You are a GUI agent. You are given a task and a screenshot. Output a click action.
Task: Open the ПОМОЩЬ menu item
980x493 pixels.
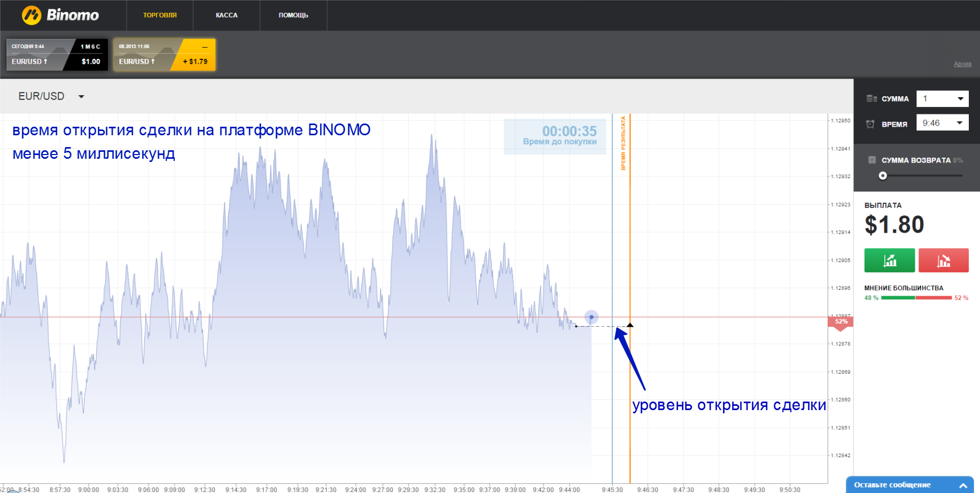pos(293,15)
